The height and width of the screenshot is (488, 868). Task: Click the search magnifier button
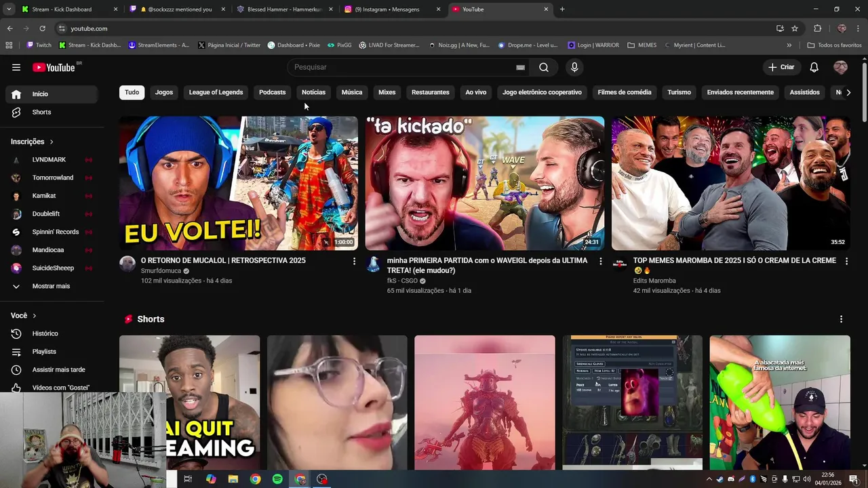pyautogui.click(x=544, y=67)
